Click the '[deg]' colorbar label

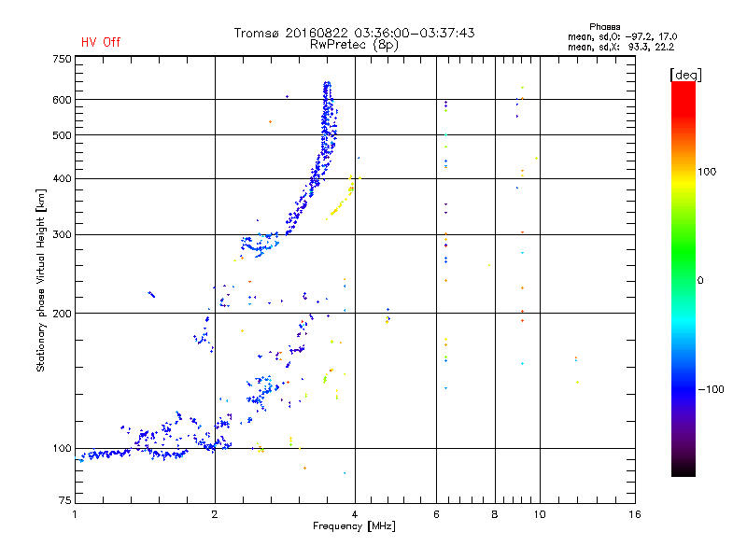(x=685, y=75)
